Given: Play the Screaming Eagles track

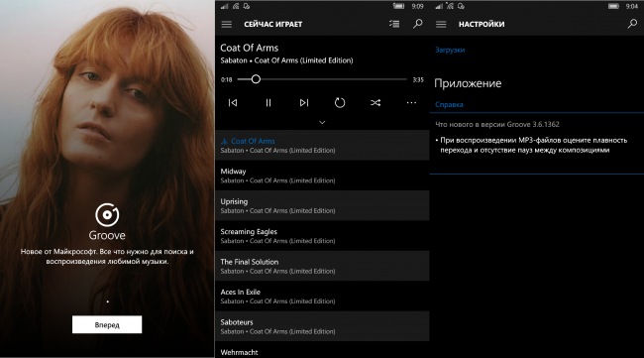Looking at the screenshot, I should (x=322, y=236).
